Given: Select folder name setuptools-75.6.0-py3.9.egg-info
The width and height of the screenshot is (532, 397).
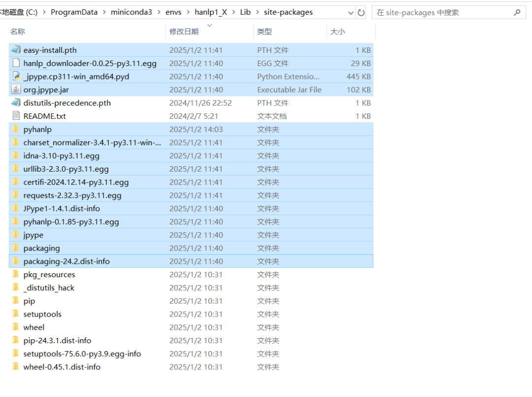Looking at the screenshot, I should pyautogui.click(x=82, y=354).
